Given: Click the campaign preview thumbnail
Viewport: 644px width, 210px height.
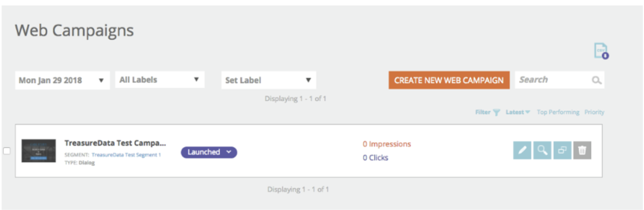Looking at the screenshot, I should (38, 151).
